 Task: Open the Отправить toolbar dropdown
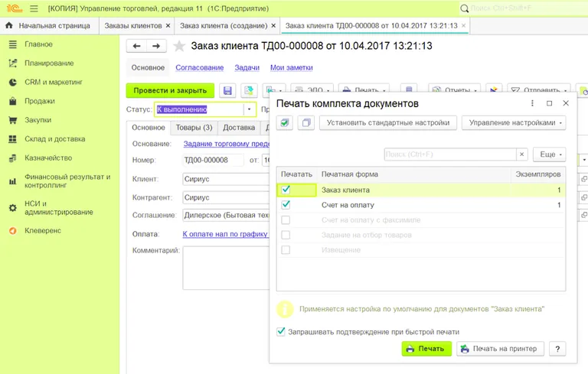click(539, 89)
